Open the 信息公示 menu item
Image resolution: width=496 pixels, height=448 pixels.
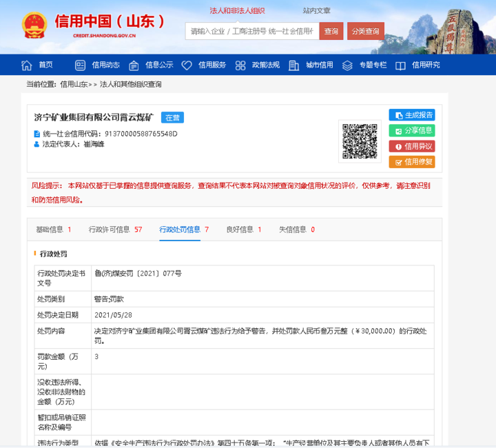159,65
